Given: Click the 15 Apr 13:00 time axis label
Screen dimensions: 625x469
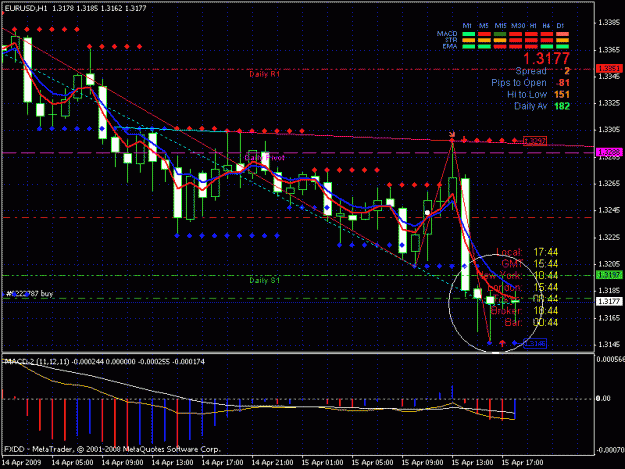Looking at the screenshot, I should tap(472, 463).
